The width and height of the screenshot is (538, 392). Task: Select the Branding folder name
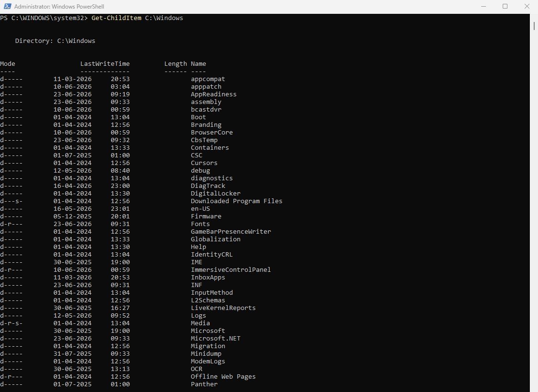coord(206,125)
